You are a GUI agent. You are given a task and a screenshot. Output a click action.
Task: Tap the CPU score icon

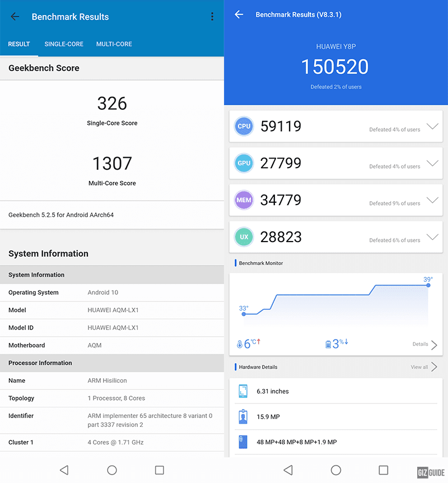tap(244, 126)
